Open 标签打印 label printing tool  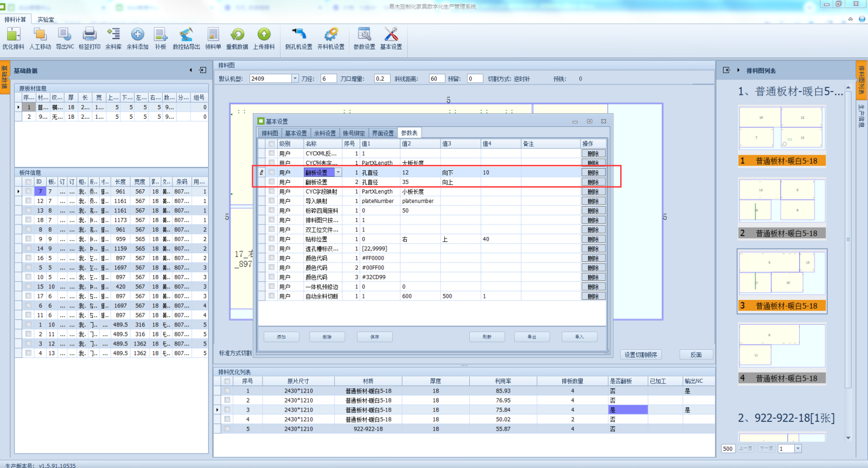(89, 35)
